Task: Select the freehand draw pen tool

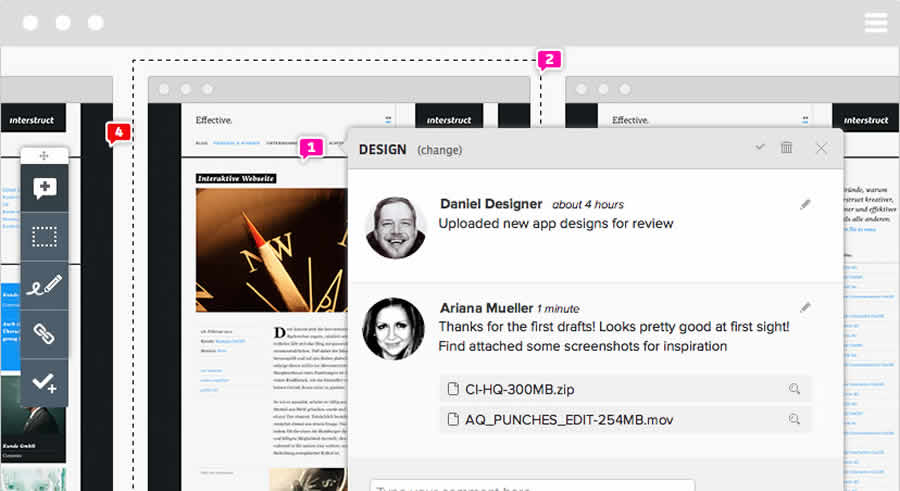Action: point(44,285)
